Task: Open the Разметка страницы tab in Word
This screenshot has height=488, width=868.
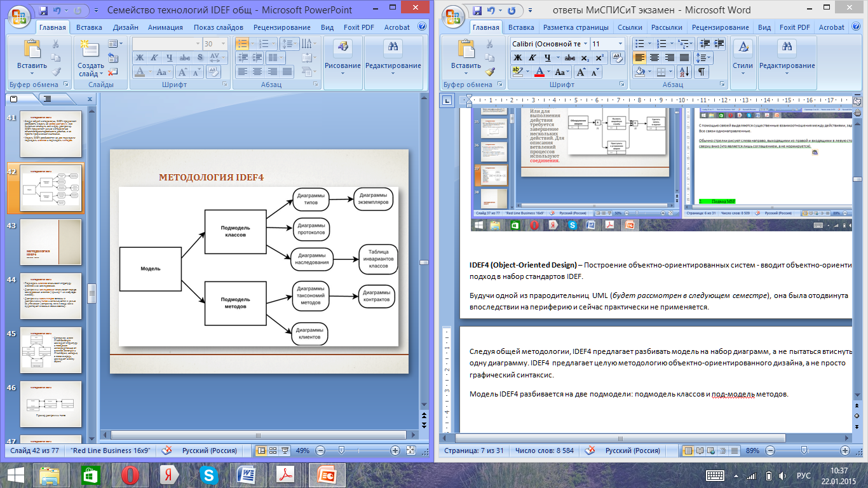Action: [575, 27]
